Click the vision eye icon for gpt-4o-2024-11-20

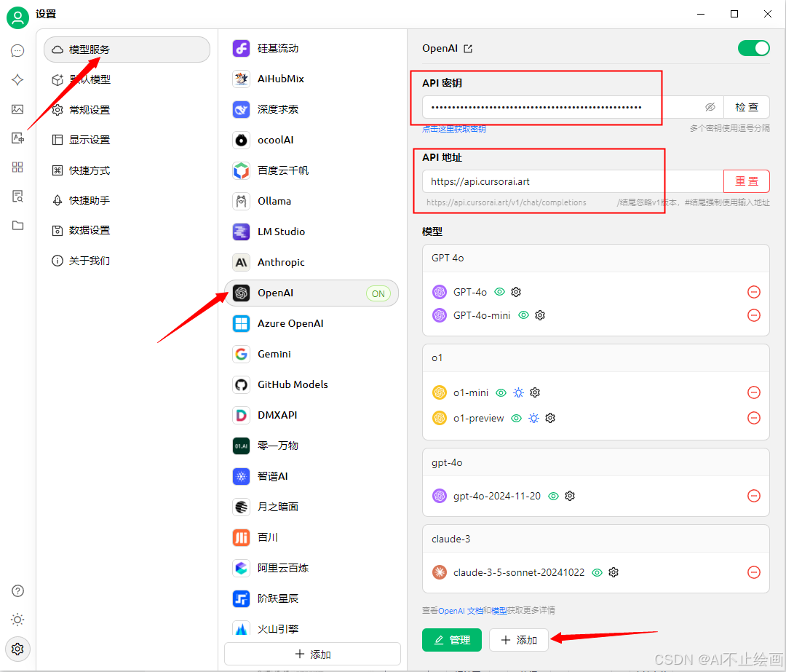(x=553, y=496)
